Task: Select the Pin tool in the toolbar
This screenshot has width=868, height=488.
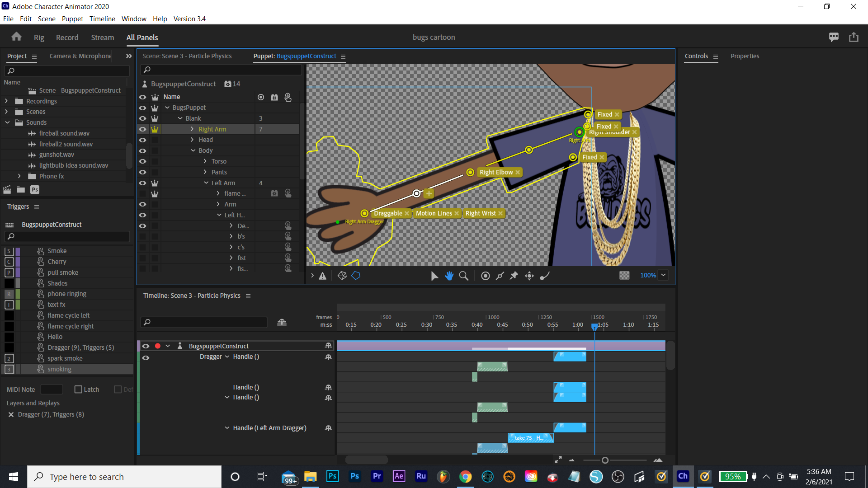Action: click(x=514, y=276)
